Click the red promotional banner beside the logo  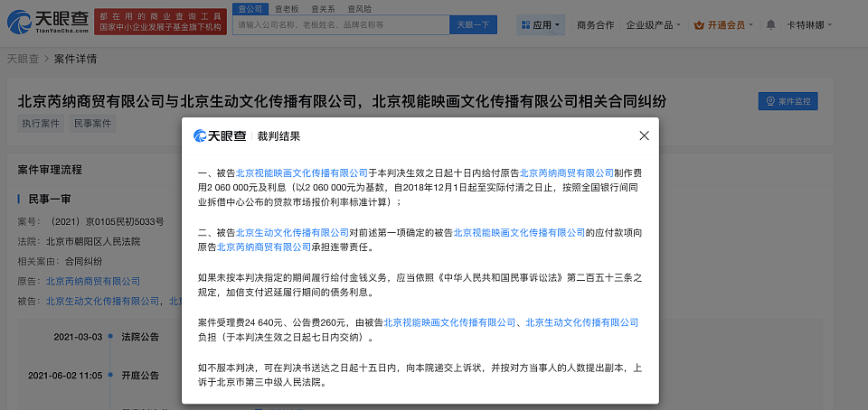161,22
